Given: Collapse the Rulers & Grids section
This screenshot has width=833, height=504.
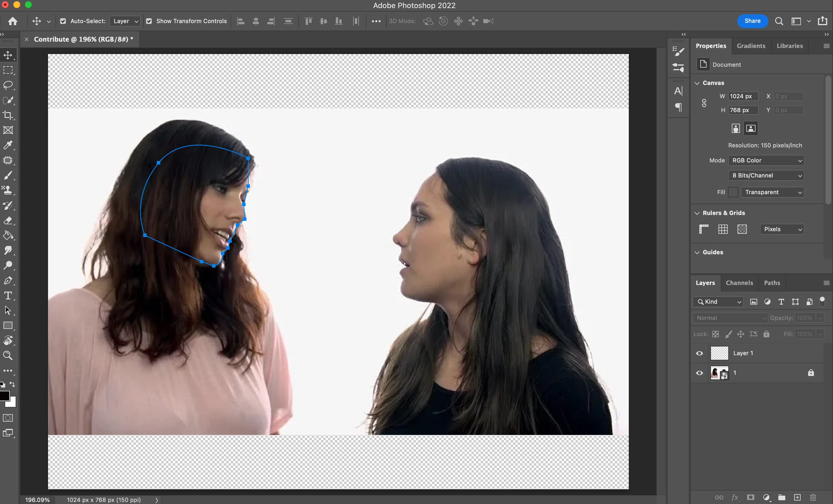Looking at the screenshot, I should coord(697,213).
